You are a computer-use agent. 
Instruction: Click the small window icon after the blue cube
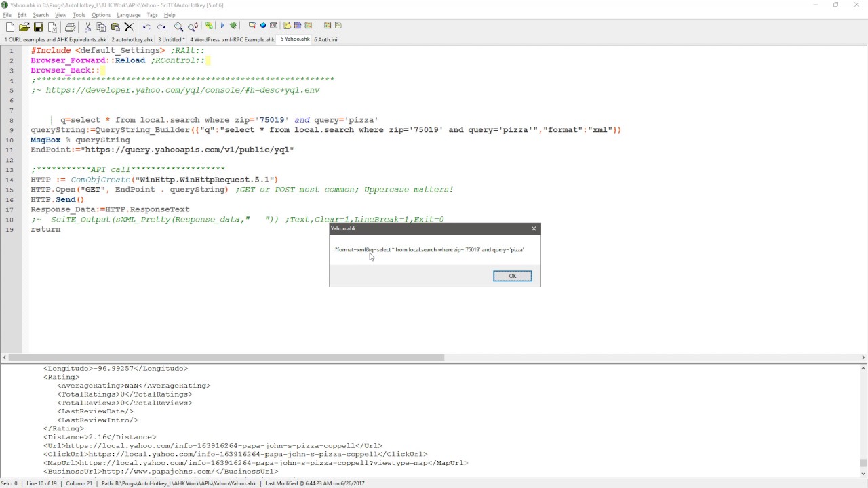point(274,26)
